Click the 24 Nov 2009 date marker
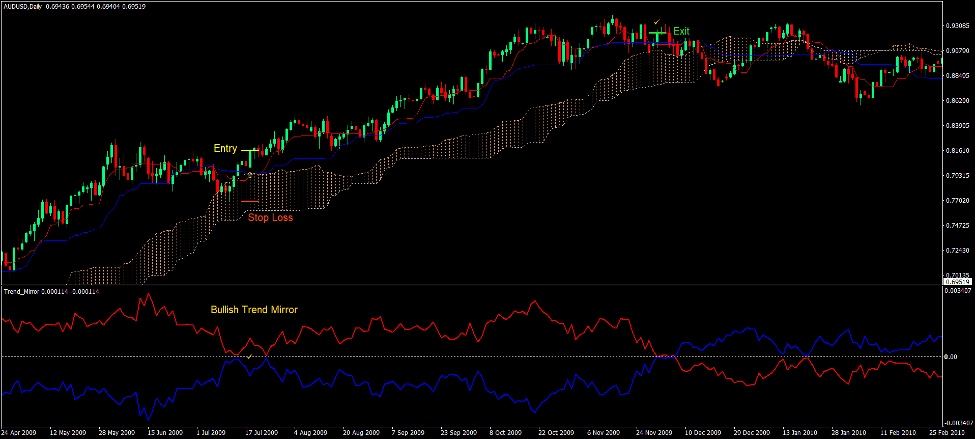This screenshot has height=439, width=977. 652,433
